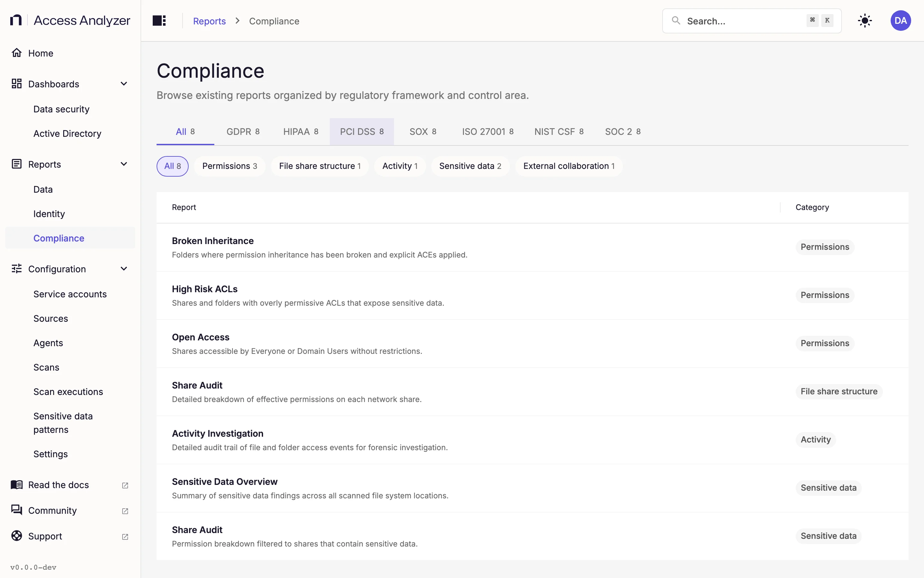Screen dimensions: 924x578
Task: Click Activity badge in Activity Investigation row
Action: coord(816,440)
